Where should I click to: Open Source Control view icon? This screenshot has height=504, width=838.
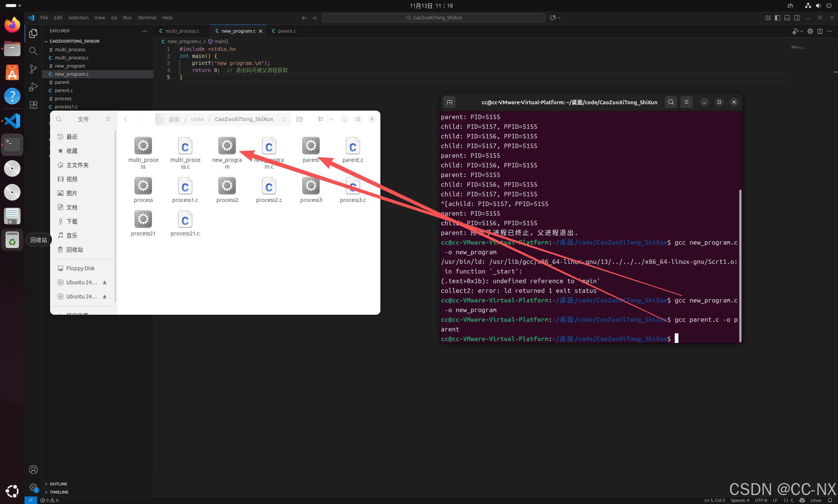coord(33,69)
